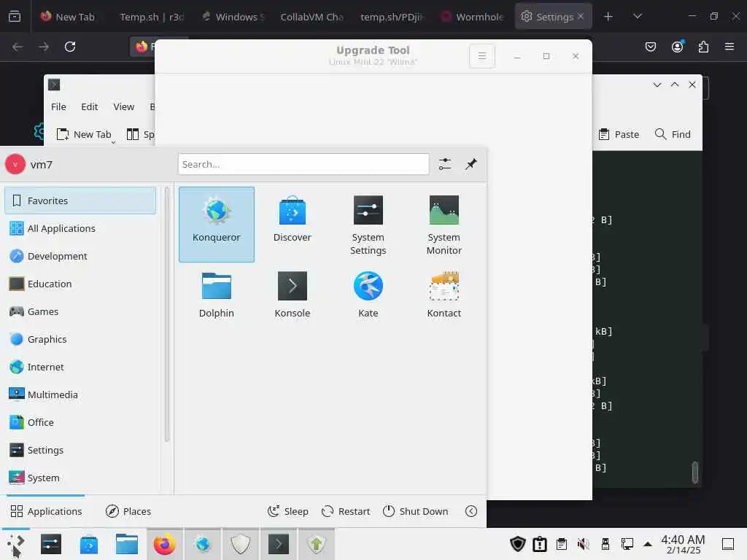Image resolution: width=747 pixels, height=560 pixels.
Task: Open Discover software center icon
Action: 292,225
